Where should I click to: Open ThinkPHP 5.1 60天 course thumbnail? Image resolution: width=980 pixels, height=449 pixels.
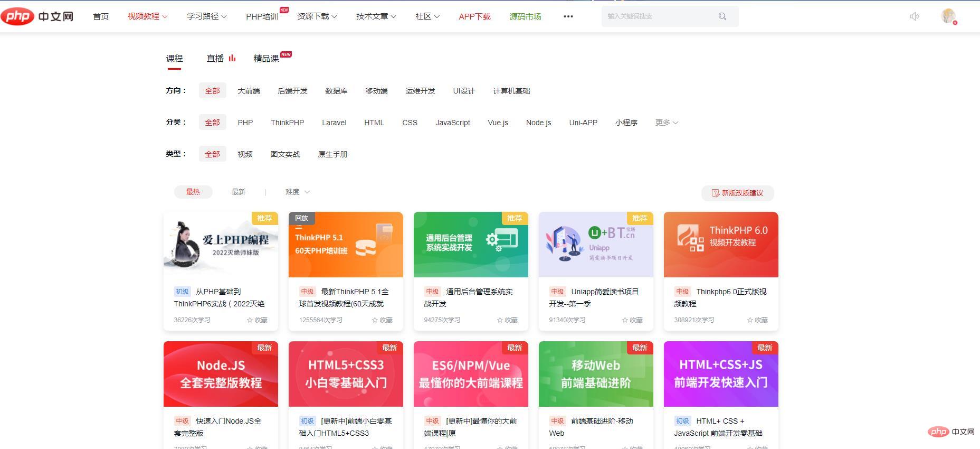(346, 245)
